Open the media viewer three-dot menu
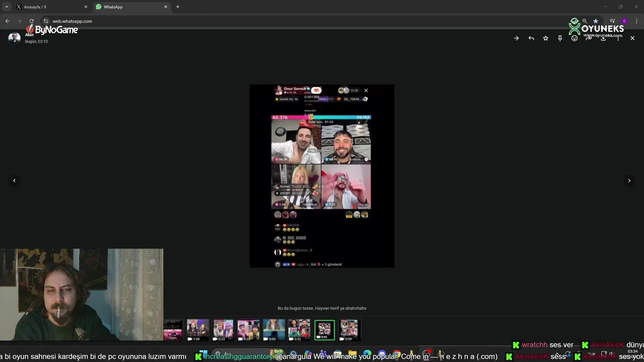 point(618,38)
